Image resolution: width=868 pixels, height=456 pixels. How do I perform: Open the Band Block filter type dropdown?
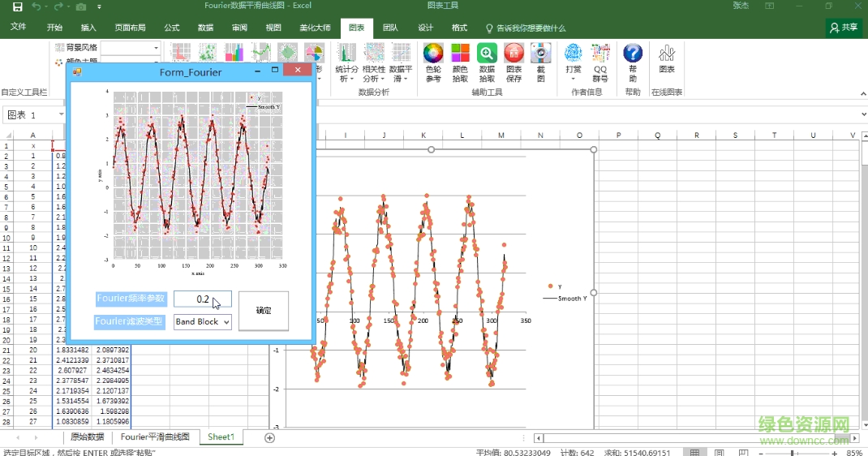pos(203,322)
